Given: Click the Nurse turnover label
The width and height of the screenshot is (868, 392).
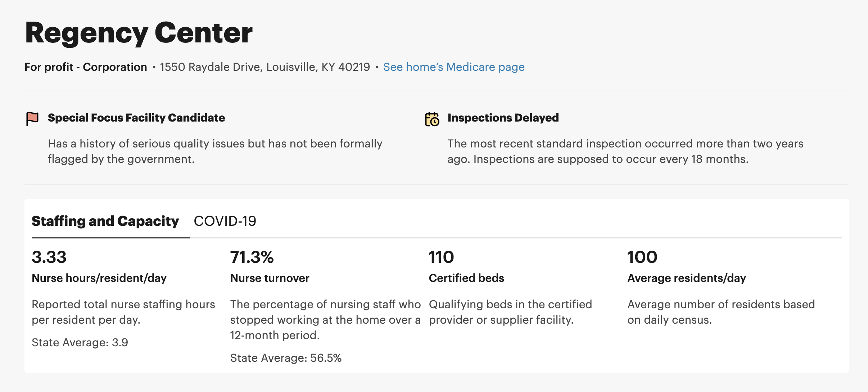Looking at the screenshot, I should (270, 278).
